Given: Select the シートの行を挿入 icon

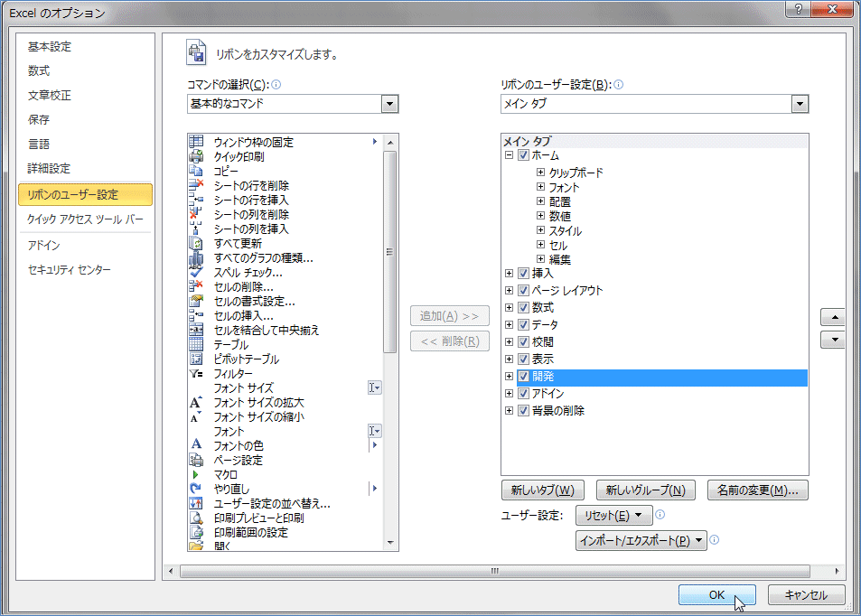Looking at the screenshot, I should pyautogui.click(x=196, y=200).
